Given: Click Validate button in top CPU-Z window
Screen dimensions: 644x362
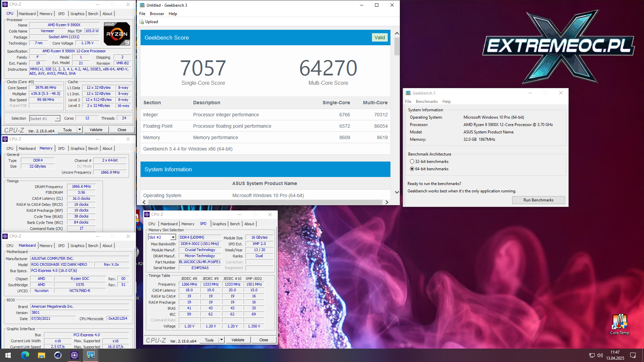Looking at the screenshot, I should pyautogui.click(x=96, y=130).
